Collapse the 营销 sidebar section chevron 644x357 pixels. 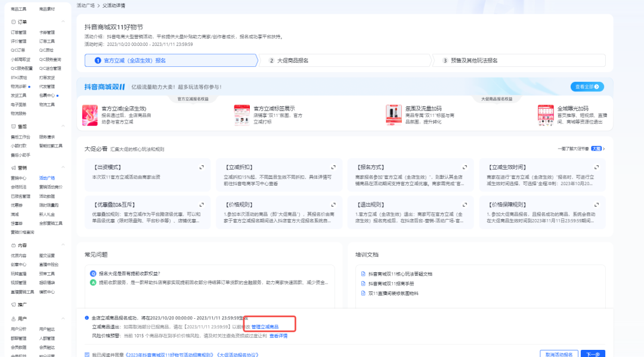click(63, 167)
